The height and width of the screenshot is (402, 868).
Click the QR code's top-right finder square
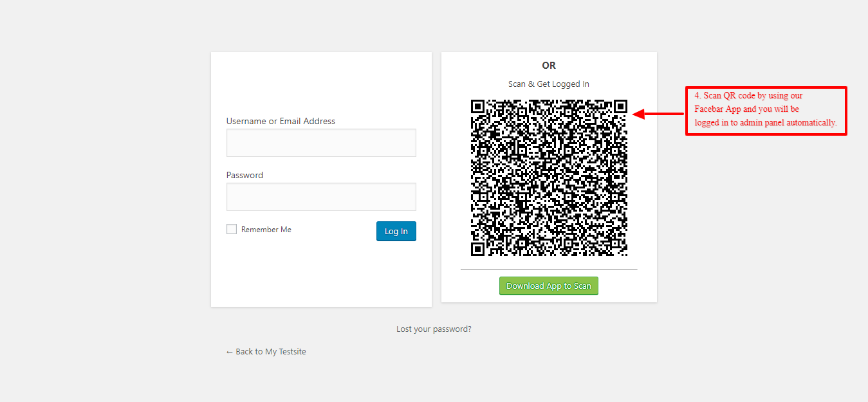click(x=620, y=106)
